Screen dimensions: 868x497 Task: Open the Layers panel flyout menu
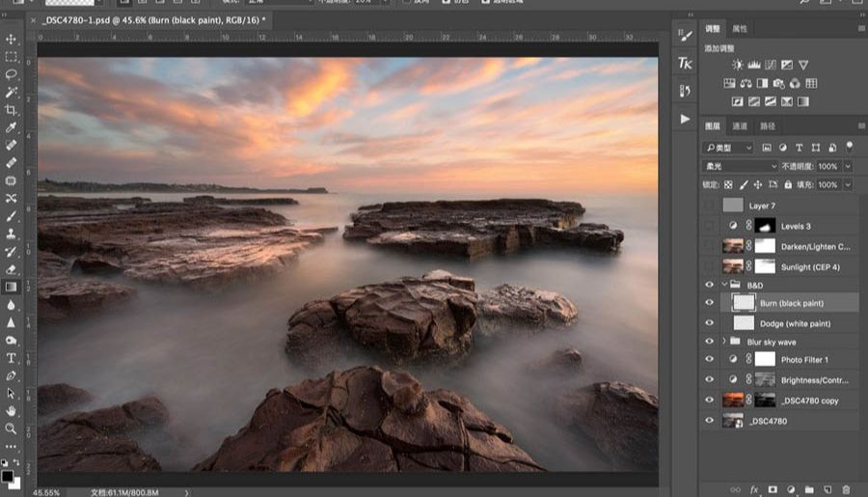click(x=861, y=126)
